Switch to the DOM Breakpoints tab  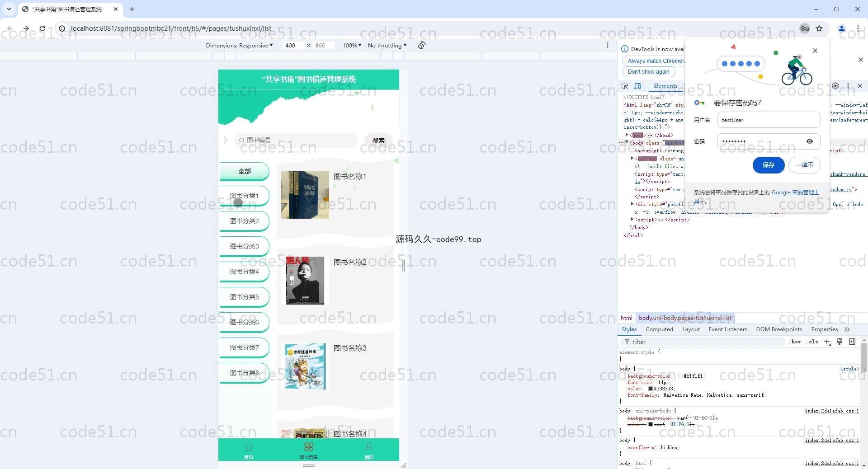pos(779,329)
